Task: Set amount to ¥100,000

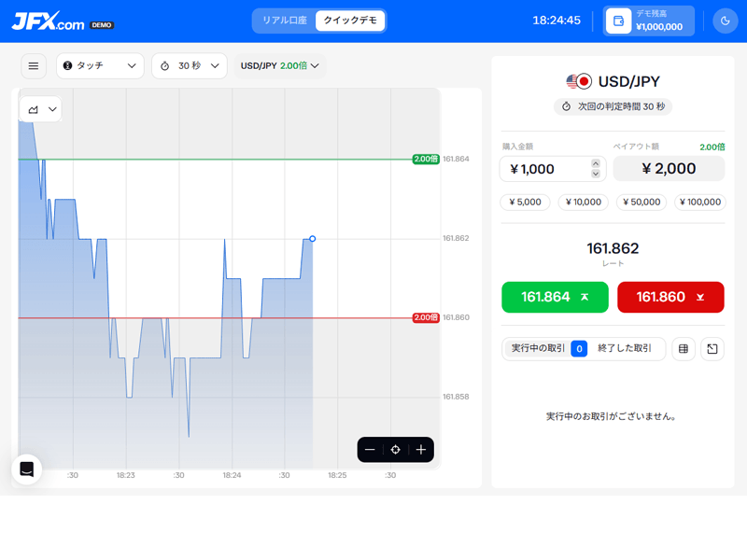Action: [699, 202]
